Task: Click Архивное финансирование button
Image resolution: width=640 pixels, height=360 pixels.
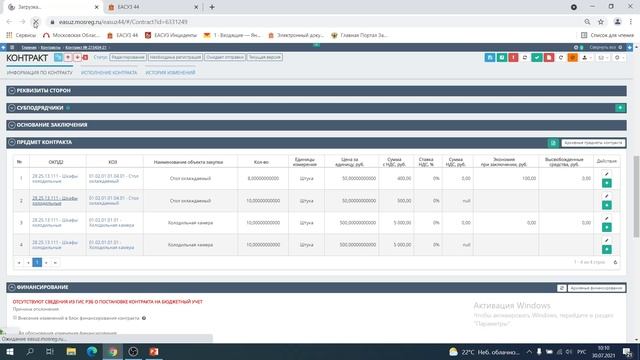Action: (x=596, y=288)
